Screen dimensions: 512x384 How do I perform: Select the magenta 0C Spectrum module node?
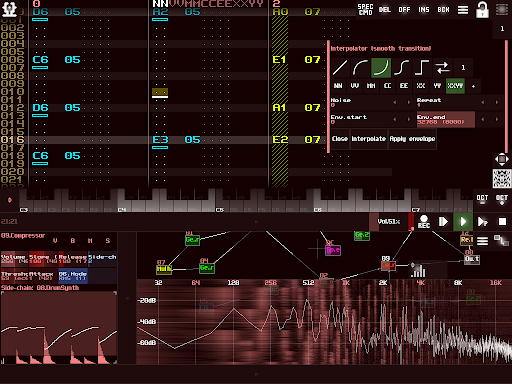tap(333, 250)
